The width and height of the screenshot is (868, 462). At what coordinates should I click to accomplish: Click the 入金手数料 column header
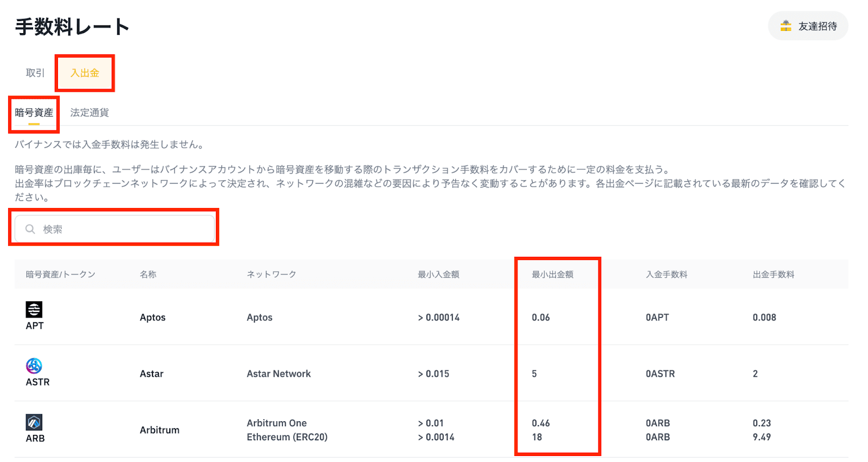(x=666, y=274)
